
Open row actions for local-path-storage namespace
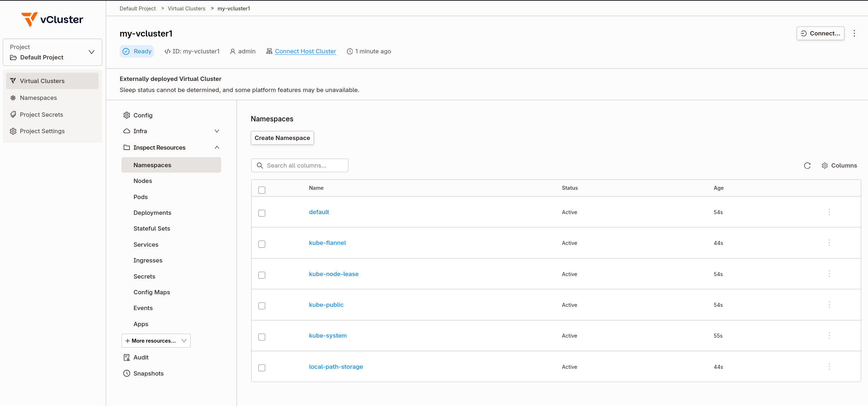829,367
